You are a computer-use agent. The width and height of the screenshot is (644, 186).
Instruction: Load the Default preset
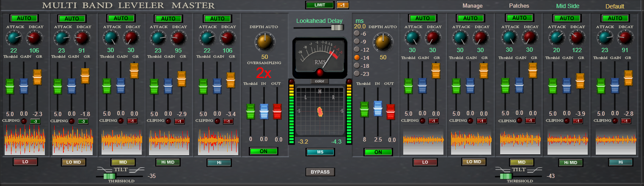[x=615, y=6]
